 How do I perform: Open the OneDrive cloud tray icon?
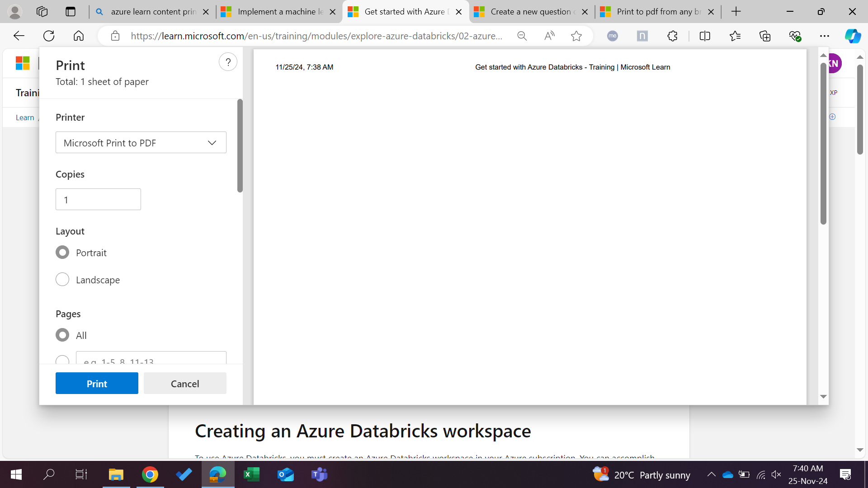click(x=728, y=474)
